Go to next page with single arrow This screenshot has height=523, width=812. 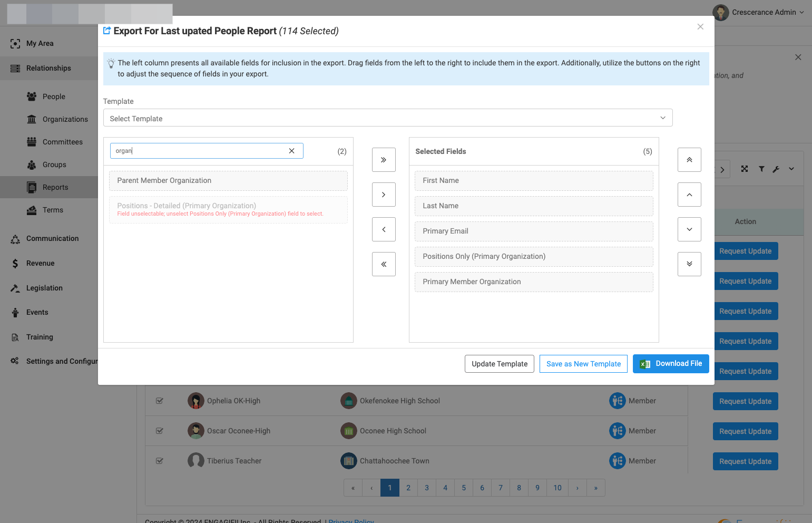pos(578,488)
